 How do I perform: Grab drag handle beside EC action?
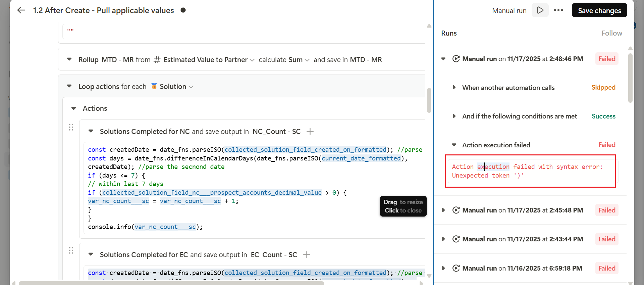[71, 250]
